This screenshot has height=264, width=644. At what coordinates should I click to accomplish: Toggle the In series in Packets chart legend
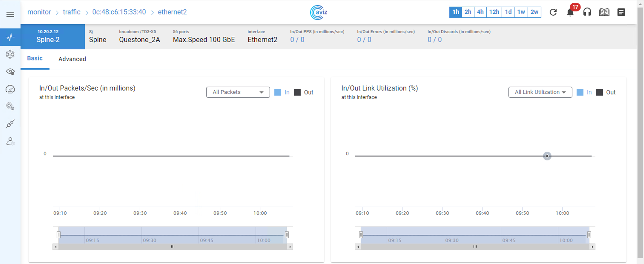coord(282,92)
